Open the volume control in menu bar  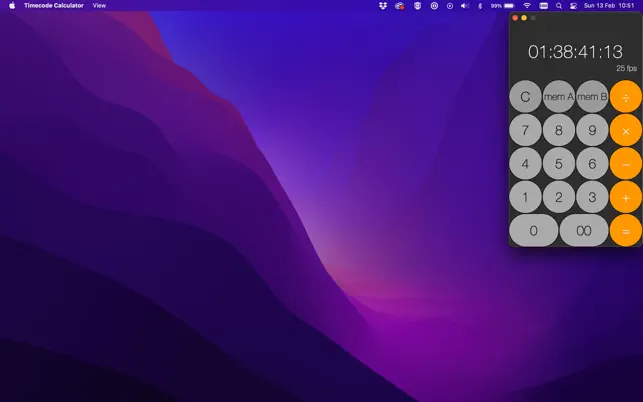pos(465,5)
